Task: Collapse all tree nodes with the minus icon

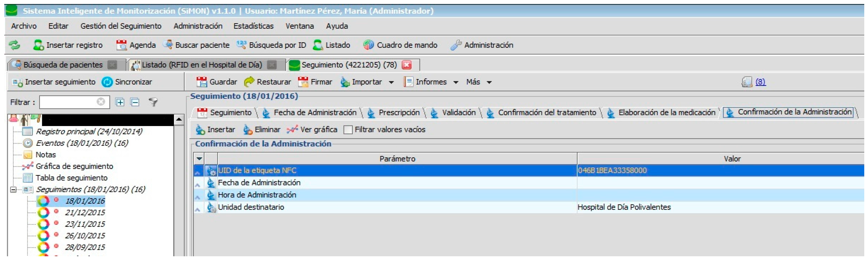Action: point(135,102)
